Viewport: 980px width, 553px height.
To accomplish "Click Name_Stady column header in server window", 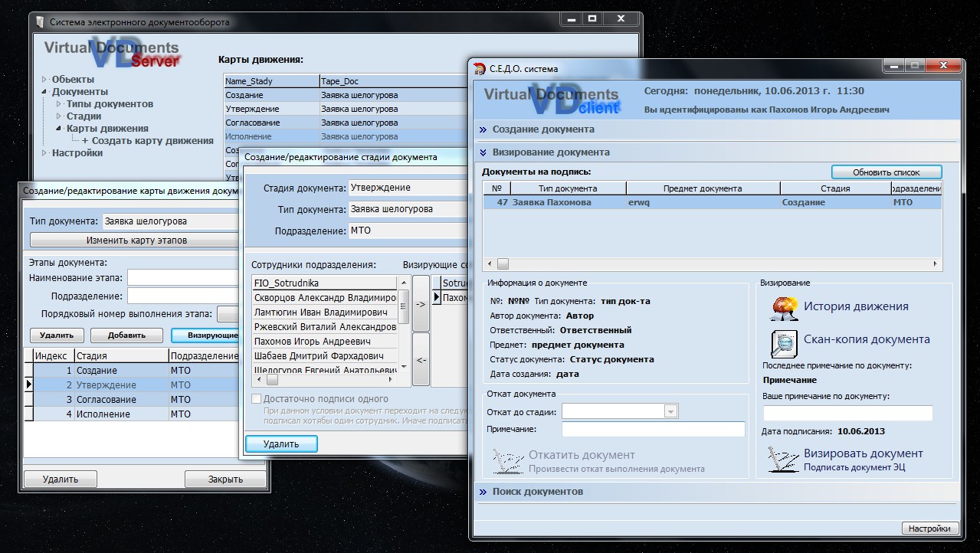I will [x=271, y=81].
